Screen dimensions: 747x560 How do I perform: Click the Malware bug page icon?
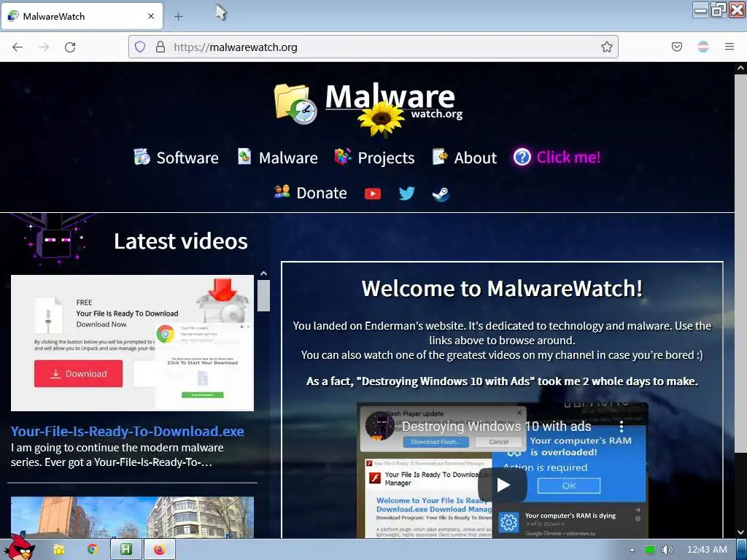244,156
